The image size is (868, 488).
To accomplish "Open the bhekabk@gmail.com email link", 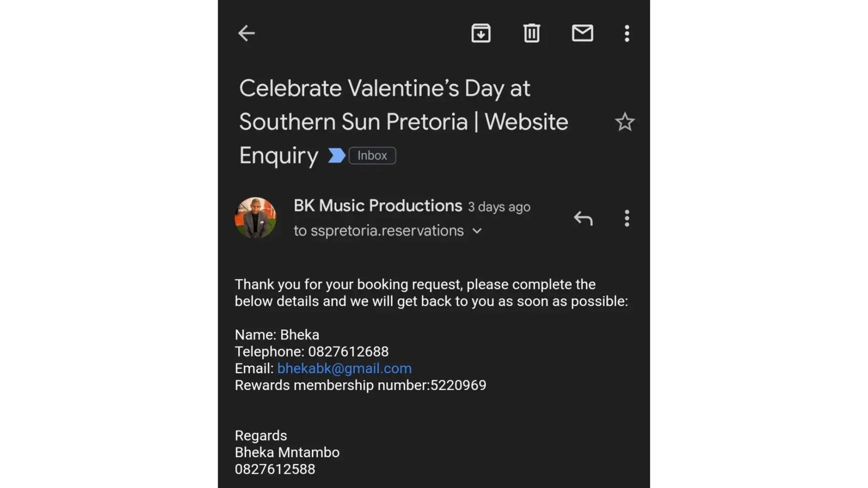I will 344,368.
